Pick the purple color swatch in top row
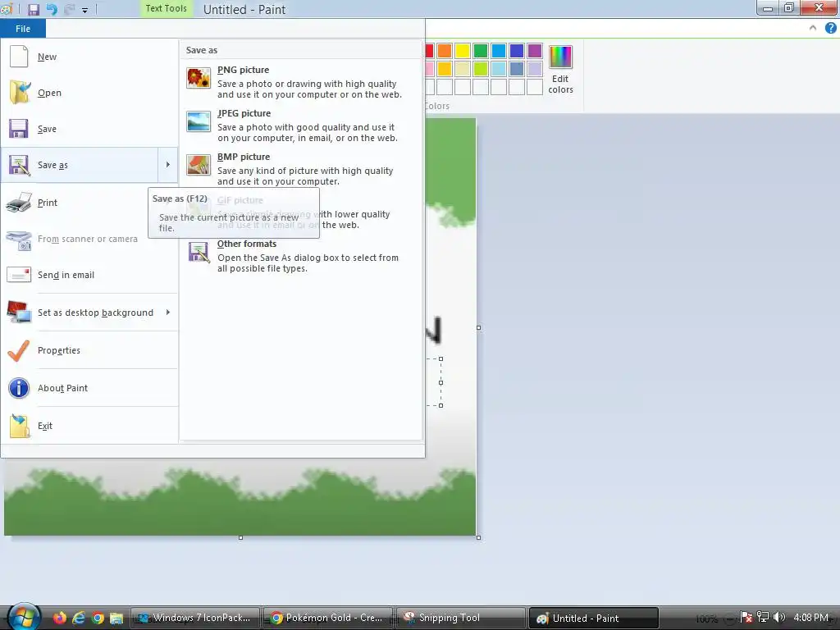Viewport: 840px width, 630px height. pyautogui.click(x=535, y=51)
